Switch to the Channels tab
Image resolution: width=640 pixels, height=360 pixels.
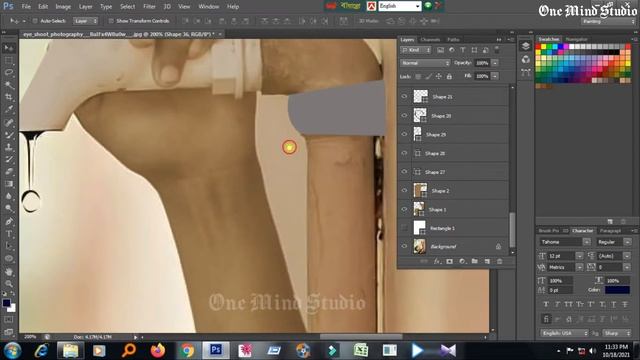point(430,40)
